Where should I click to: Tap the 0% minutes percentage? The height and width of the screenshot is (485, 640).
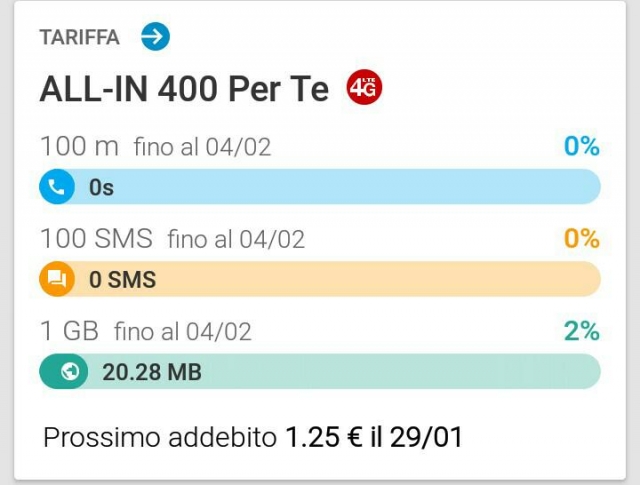point(582,146)
